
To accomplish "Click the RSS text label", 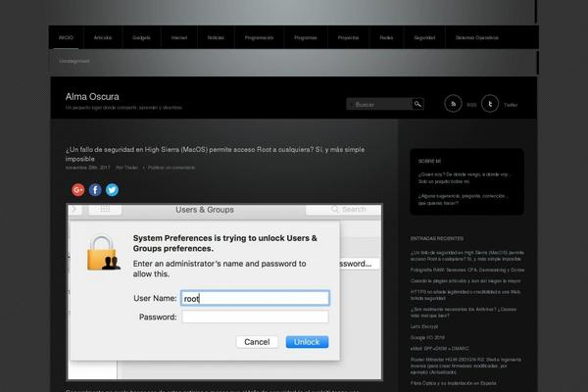I will 471,105.
